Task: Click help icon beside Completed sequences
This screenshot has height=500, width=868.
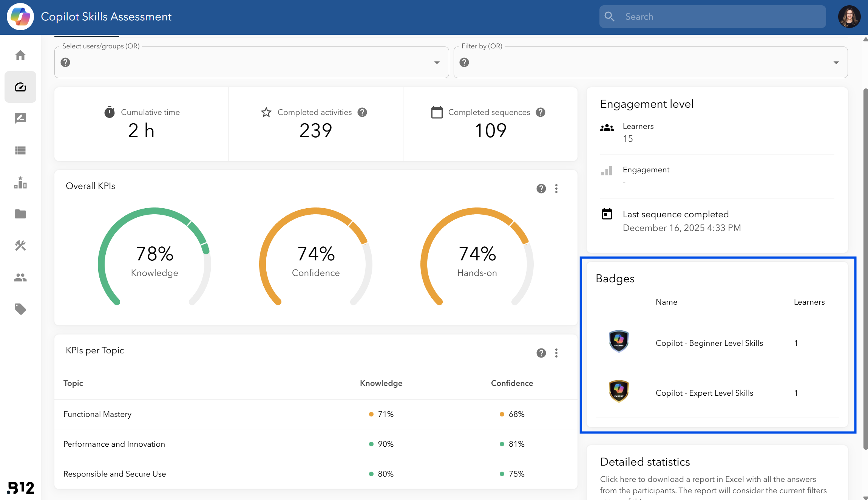Action: coord(541,112)
